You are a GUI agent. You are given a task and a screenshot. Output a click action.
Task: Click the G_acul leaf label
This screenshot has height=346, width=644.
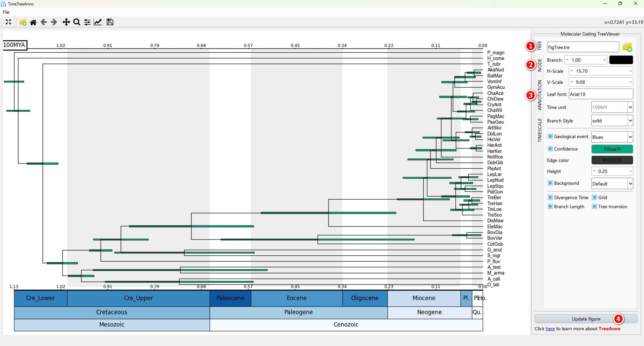(494, 250)
